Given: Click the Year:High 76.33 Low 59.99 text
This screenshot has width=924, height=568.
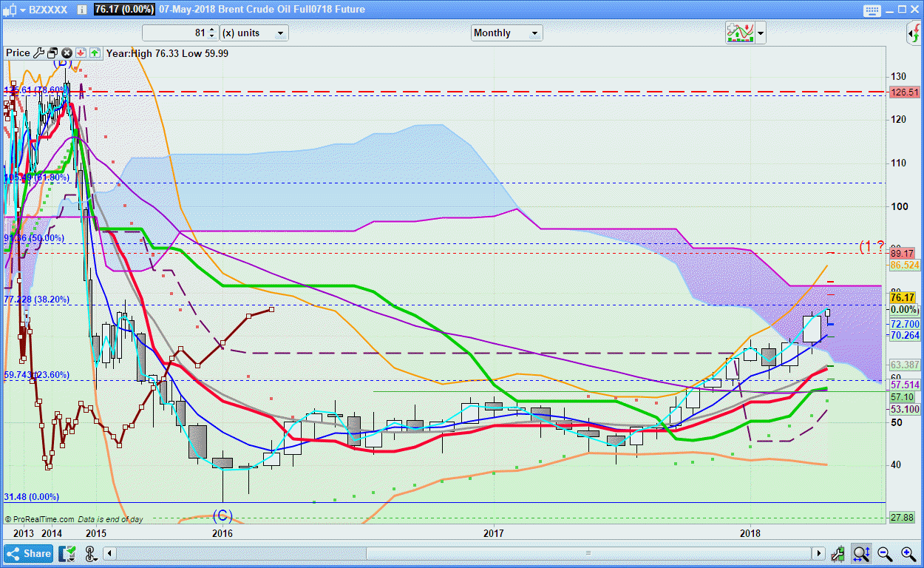Looking at the screenshot, I should point(167,53).
